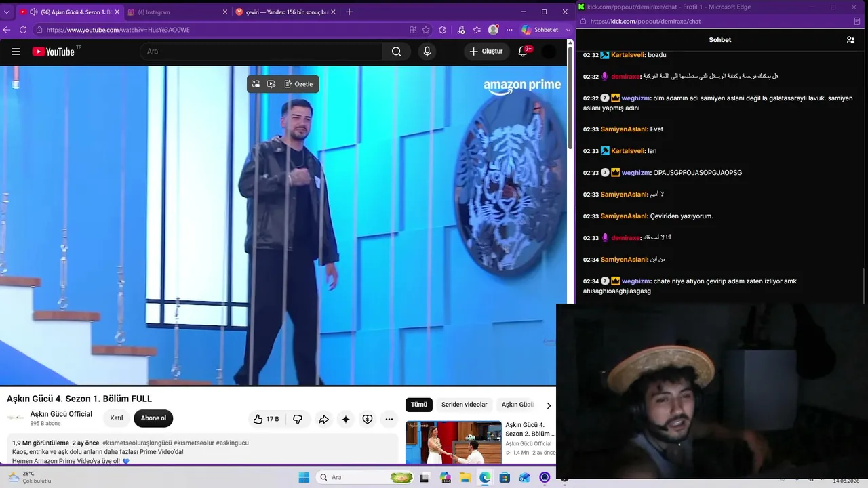Viewport: 868px width, 488px height.
Task: Select the Tümü filter chip
Action: 419,405
